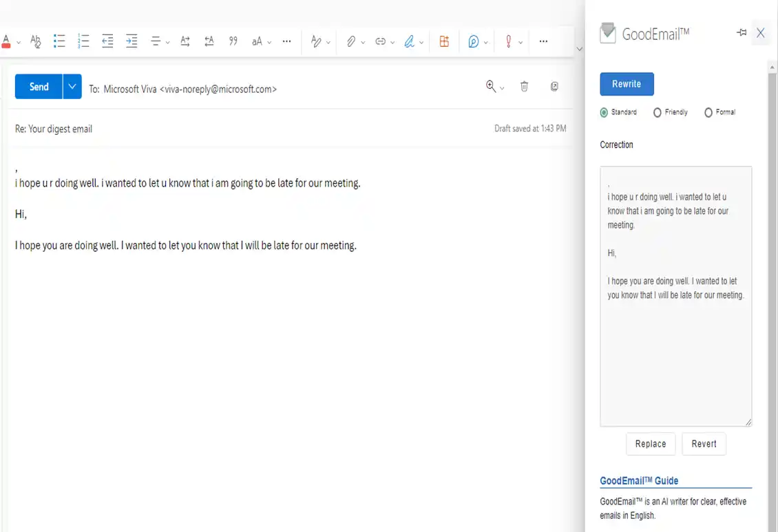Clear text formatting with eraser icon
This screenshot has width=778, height=532.
35,41
